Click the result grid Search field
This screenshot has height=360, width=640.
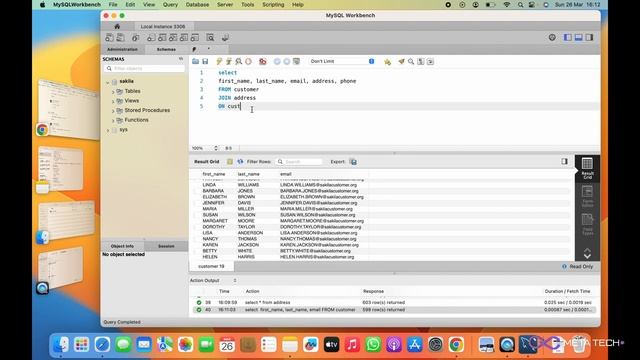pyautogui.click(x=299, y=162)
